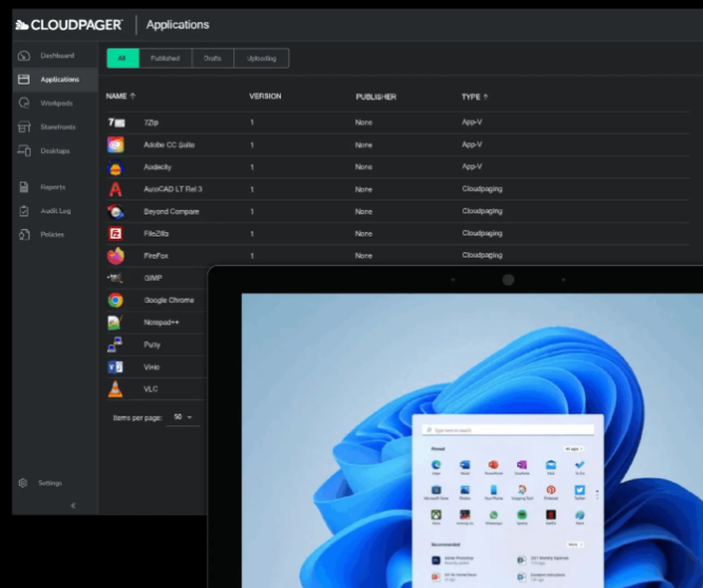
Task: Open the Dashboard sidebar icon
Action: [24, 56]
